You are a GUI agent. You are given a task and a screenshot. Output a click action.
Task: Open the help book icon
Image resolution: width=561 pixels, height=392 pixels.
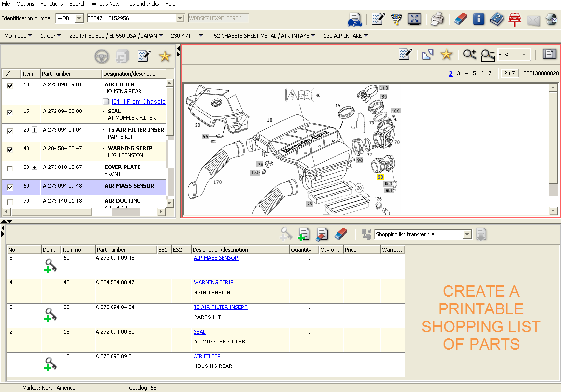point(496,19)
